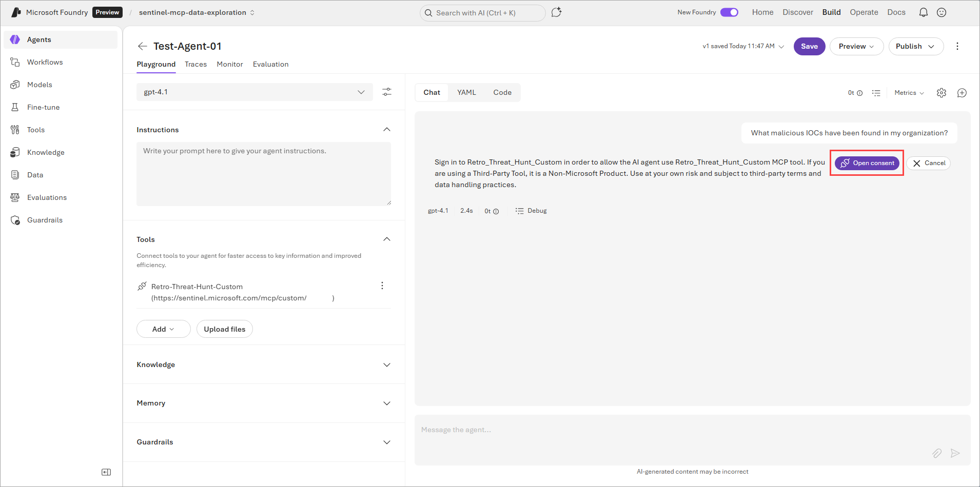Open the Add tool dropdown
This screenshot has height=487, width=980.
pos(164,329)
